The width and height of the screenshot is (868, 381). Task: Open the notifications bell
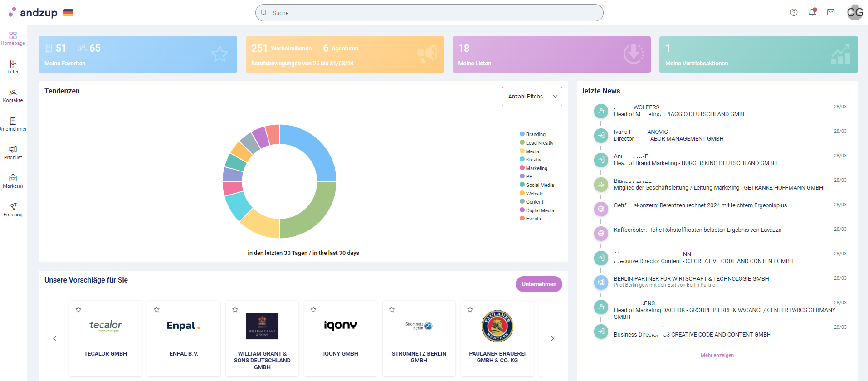click(x=812, y=12)
